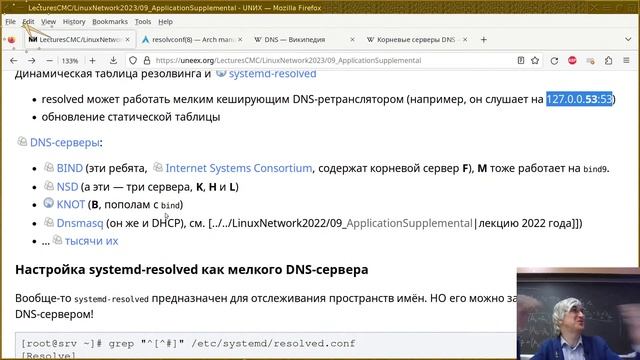This screenshot has height=360, width=640.
Task: Click the lecturer webcam thumbnail
Action: [578, 313]
